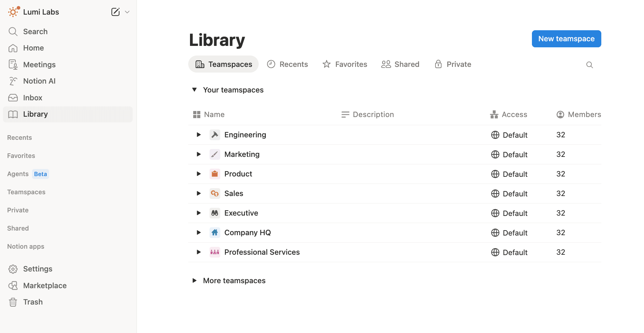Collapse the Your teamspaces section
Viewport: 644px width, 333px height.
click(x=194, y=90)
